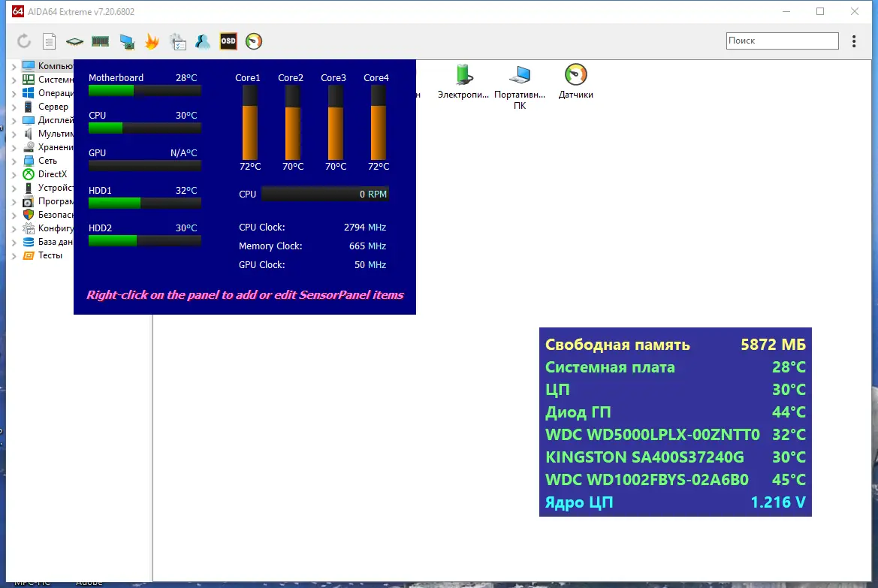Click the 'Ядро ЦП' 1.216 V OSD row
The width and height of the screenshot is (878, 588).
[x=675, y=502]
